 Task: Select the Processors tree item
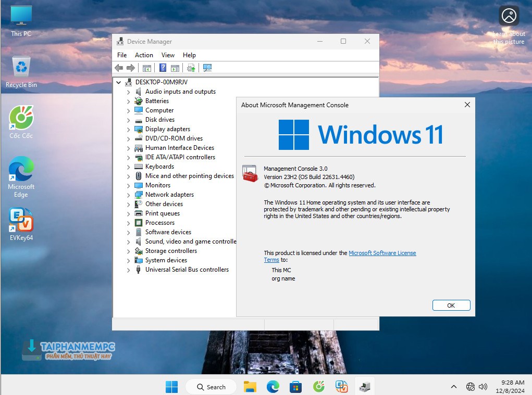tap(159, 223)
